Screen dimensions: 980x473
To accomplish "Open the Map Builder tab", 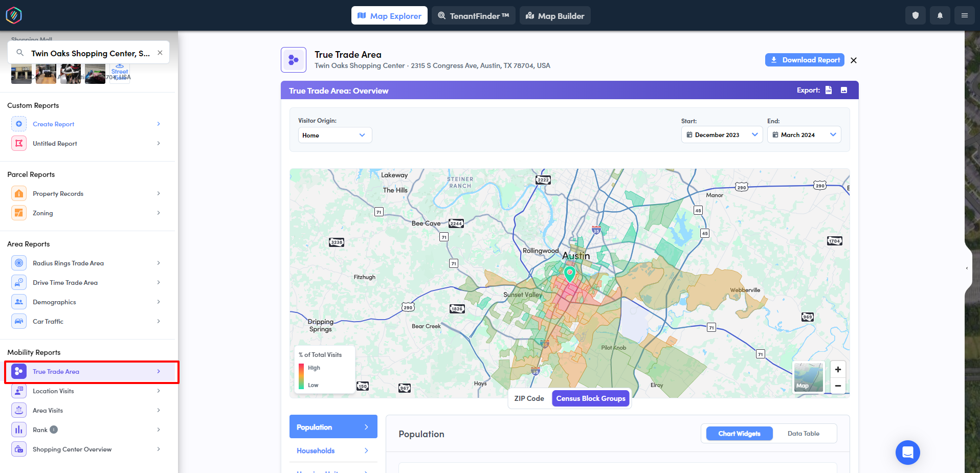I will click(555, 15).
